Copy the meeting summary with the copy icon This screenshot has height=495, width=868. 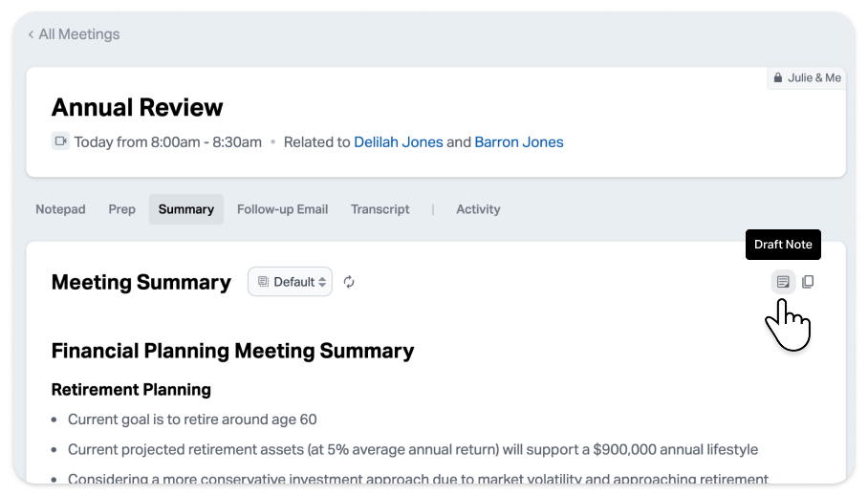click(808, 282)
